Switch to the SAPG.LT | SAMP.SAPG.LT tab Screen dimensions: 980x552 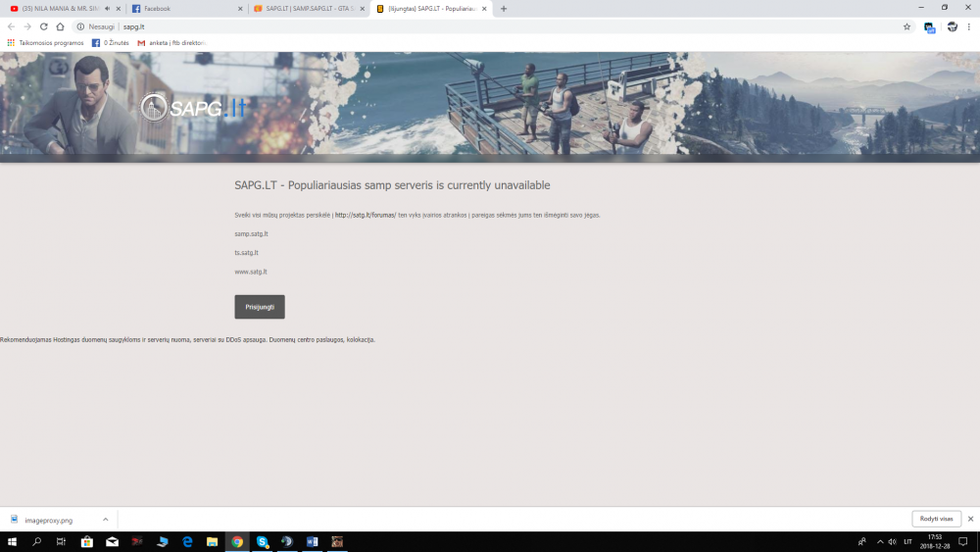(310, 9)
